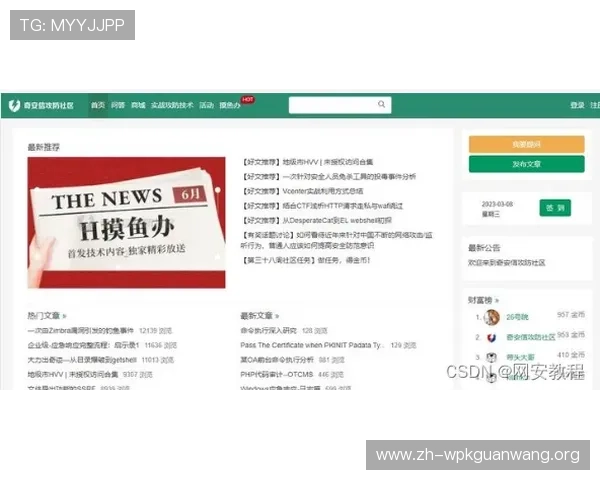Expand 最新文章 » section
600x480 pixels.
259,316
